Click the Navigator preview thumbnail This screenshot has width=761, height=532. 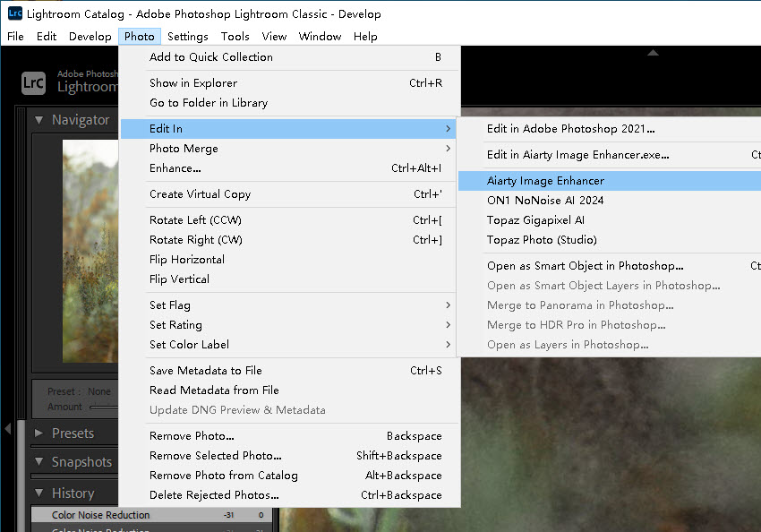[90, 251]
